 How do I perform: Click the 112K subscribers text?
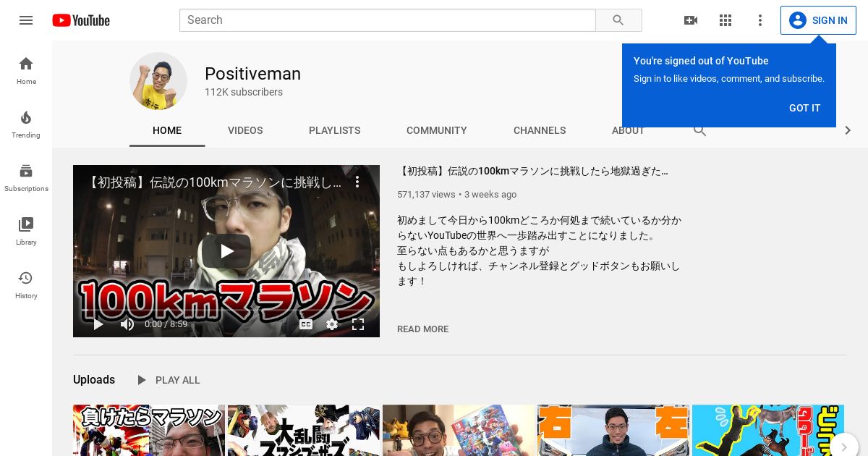[244, 92]
